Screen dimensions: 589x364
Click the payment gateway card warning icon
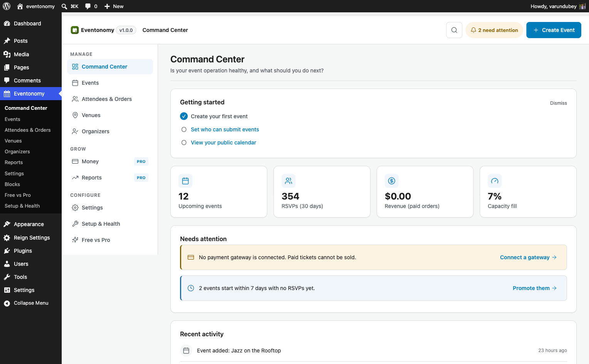(x=191, y=257)
